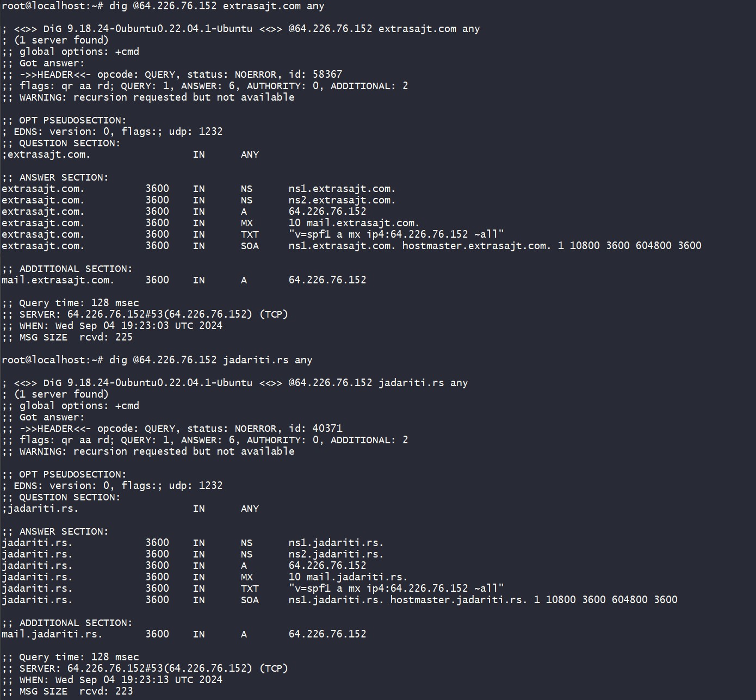The image size is (756, 700).
Task: Click the MSG SIZE rcvd: 223 line
Action: 67,692
